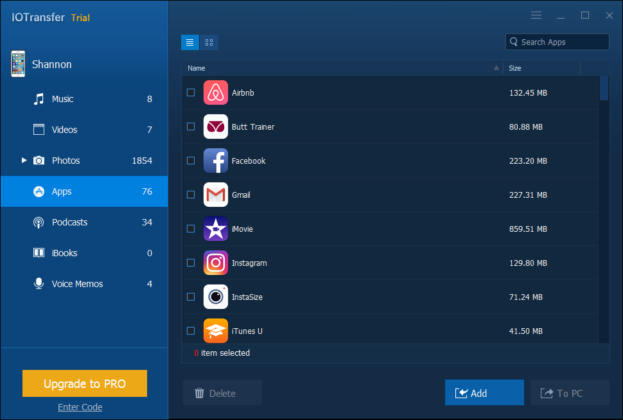Open the iBooks category

pos(84,253)
